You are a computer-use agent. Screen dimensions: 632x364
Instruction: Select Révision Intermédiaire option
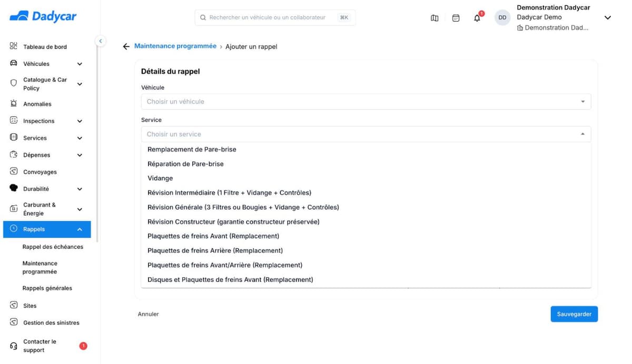point(366,193)
